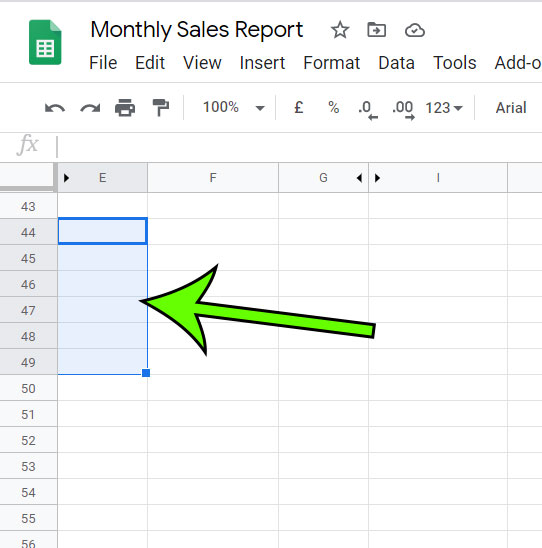Screen dimensions: 542x548
Task: Select column G header
Action: click(x=323, y=178)
